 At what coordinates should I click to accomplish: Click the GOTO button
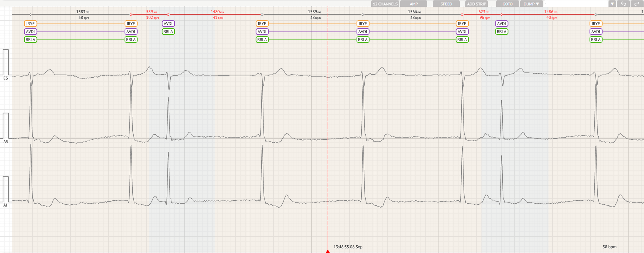click(507, 4)
